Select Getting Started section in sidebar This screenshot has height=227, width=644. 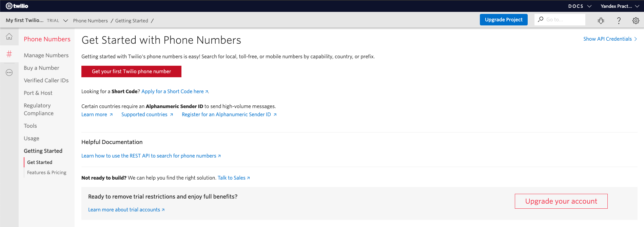tap(43, 151)
